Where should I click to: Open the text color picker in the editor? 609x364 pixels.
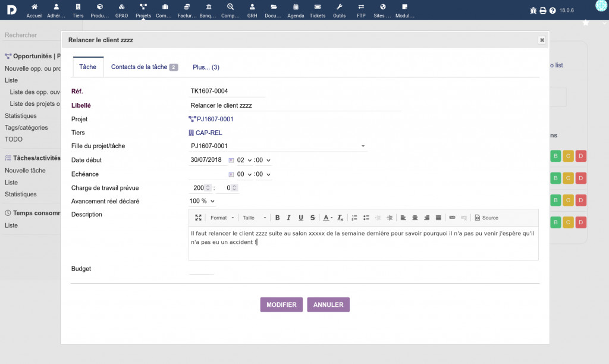[328, 218]
